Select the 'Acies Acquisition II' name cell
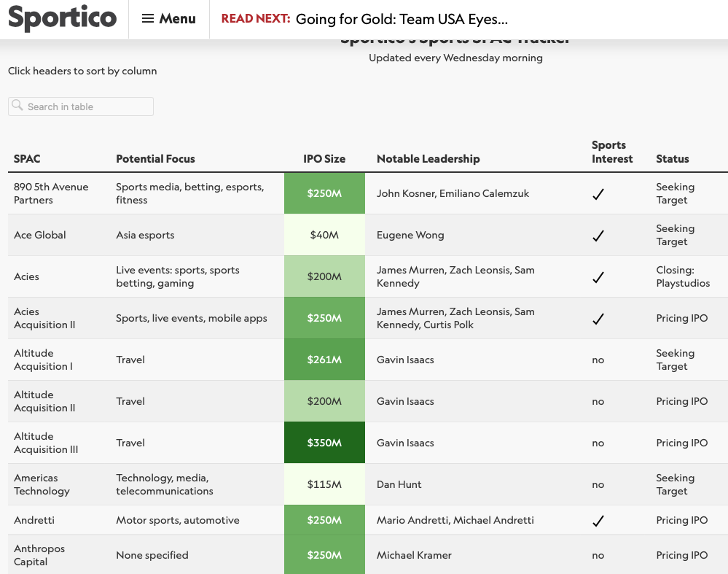The height and width of the screenshot is (574, 728). pyautogui.click(x=44, y=318)
